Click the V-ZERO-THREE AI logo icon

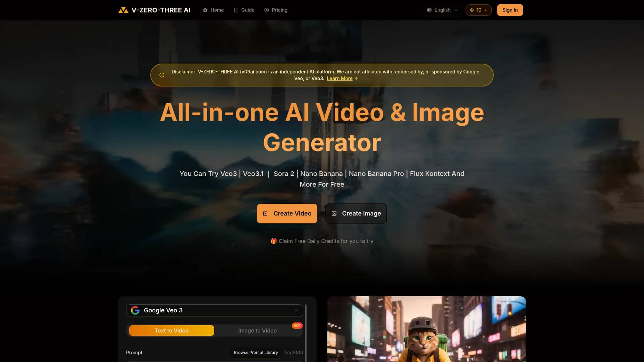point(123,10)
